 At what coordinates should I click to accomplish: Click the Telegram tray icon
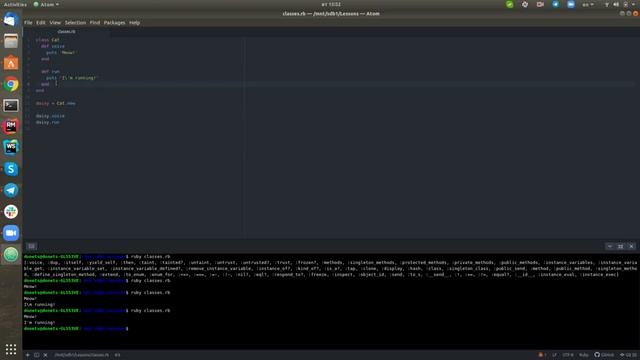click(x=556, y=4)
